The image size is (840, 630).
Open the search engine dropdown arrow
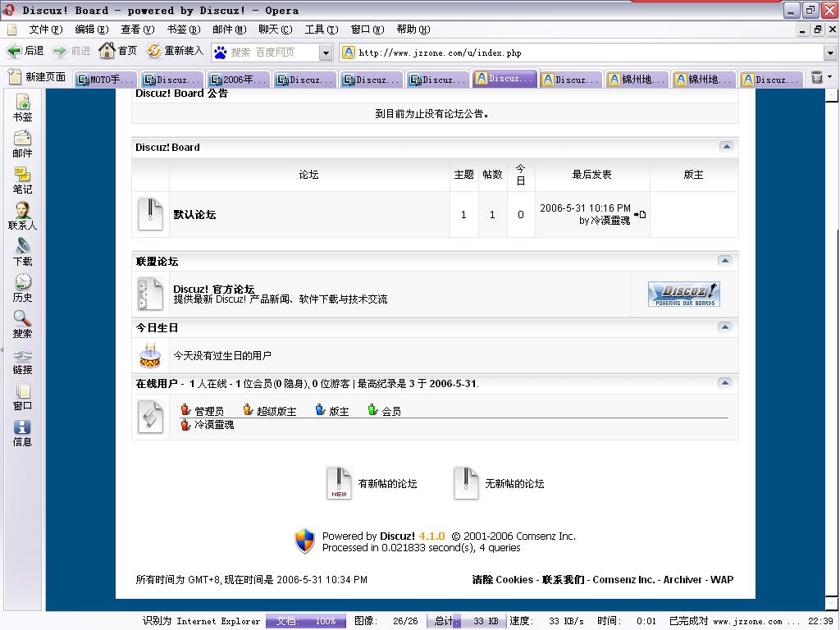pos(326,52)
